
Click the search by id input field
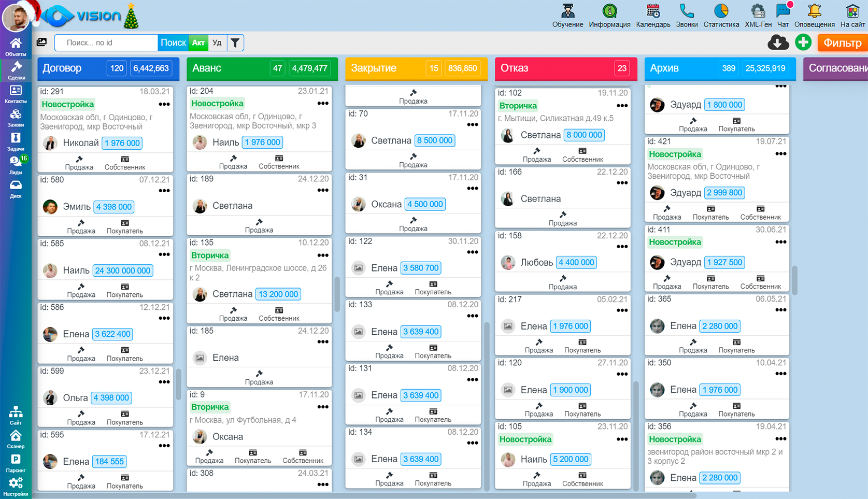tap(106, 42)
